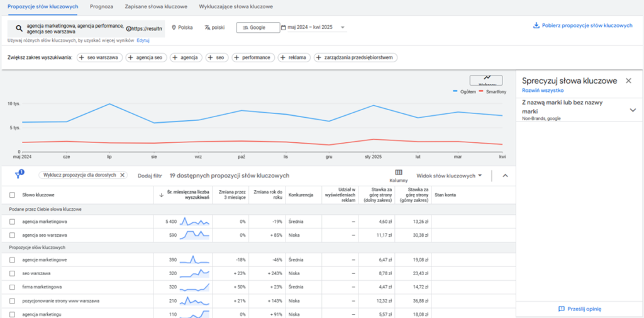Image resolution: width=644 pixels, height=318 pixels.
Task: Click the keyword search input field
Action: pos(86,28)
